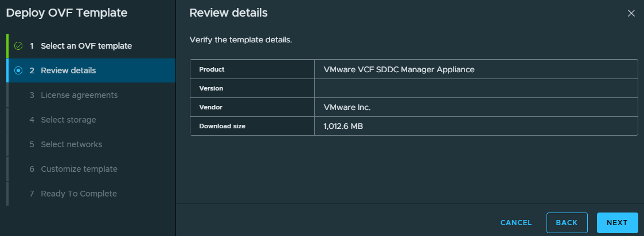Click the Download size label cell
Image resolution: width=644 pixels, height=236 pixels.
point(252,126)
